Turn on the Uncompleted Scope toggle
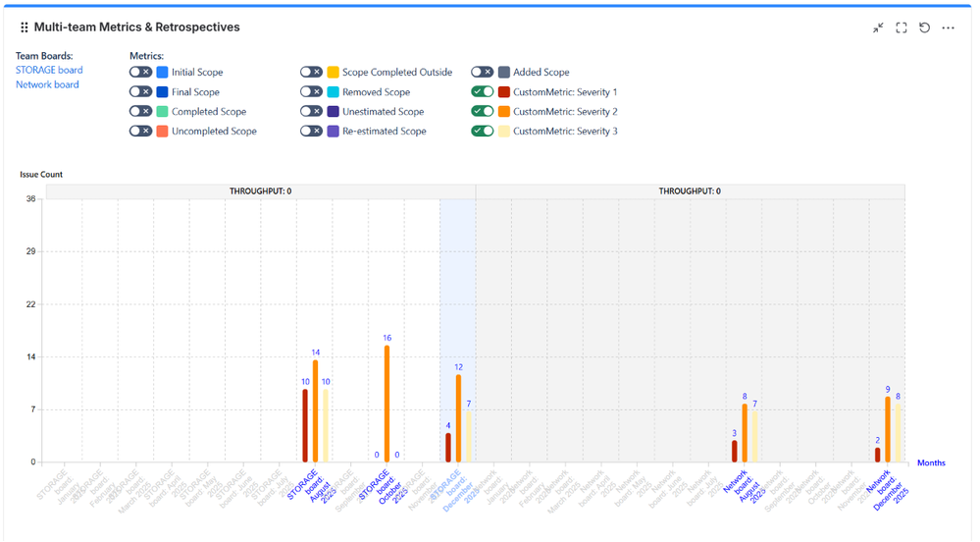 point(140,131)
